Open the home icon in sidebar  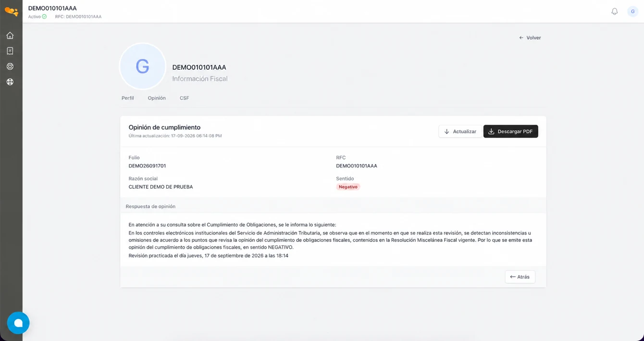(x=10, y=36)
